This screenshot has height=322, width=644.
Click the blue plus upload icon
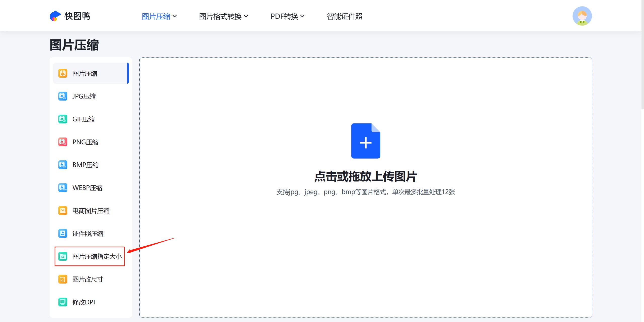(366, 141)
